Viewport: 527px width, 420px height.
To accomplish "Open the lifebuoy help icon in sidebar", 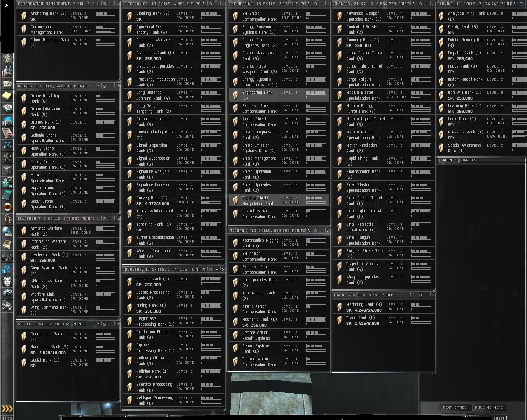I will pyautogui.click(x=7, y=206).
